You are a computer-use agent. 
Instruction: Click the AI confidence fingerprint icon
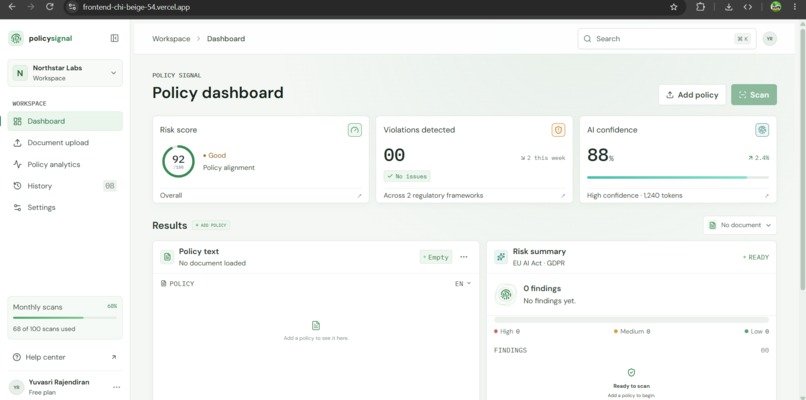click(762, 130)
